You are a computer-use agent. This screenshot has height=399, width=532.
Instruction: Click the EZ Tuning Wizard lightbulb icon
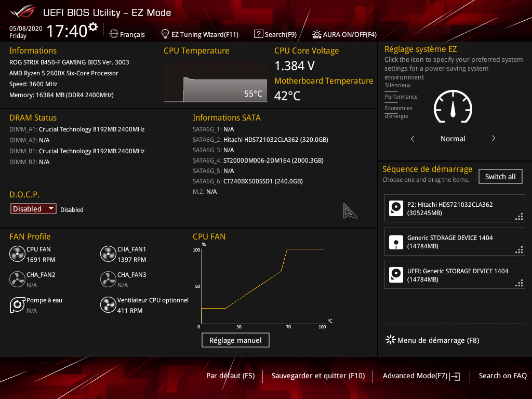click(165, 34)
